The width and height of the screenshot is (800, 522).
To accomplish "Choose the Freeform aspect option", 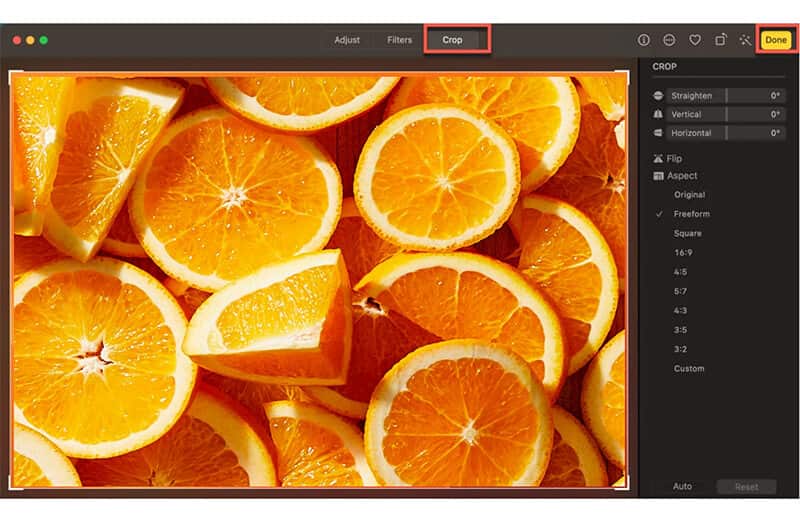I will pos(691,214).
